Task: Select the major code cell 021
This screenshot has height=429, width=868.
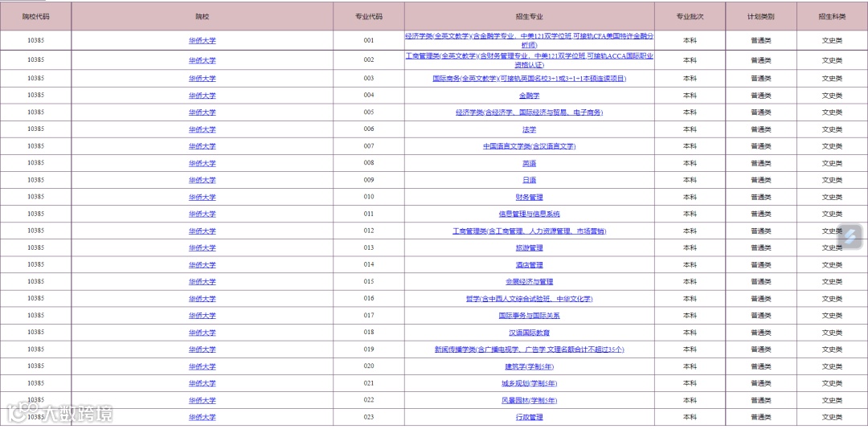Action: 369,383
